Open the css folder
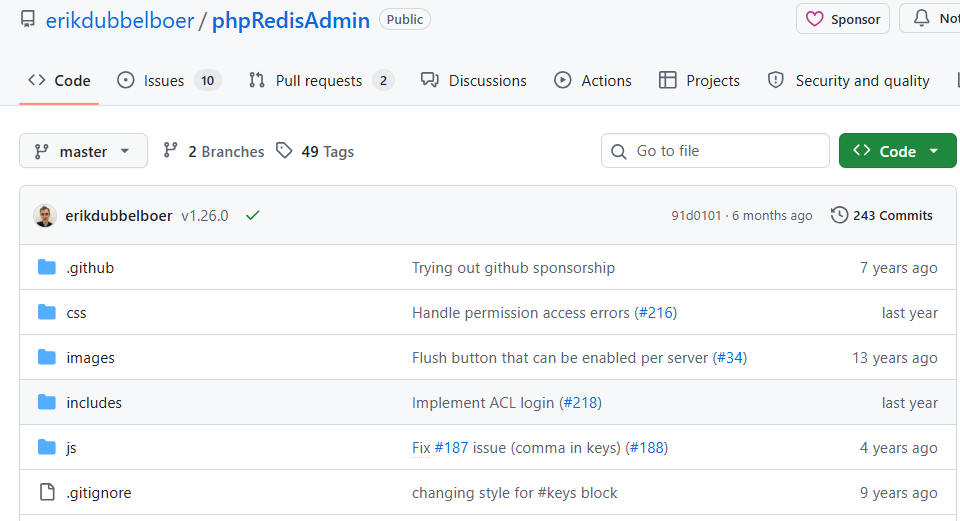Viewport: 960px width, 521px height. point(77,313)
